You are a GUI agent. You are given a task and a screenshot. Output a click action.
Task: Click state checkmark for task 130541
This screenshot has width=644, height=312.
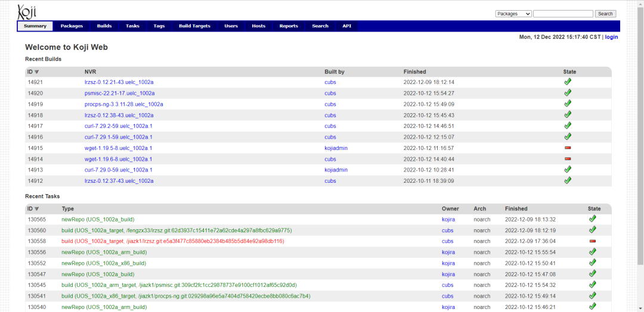pos(592,295)
